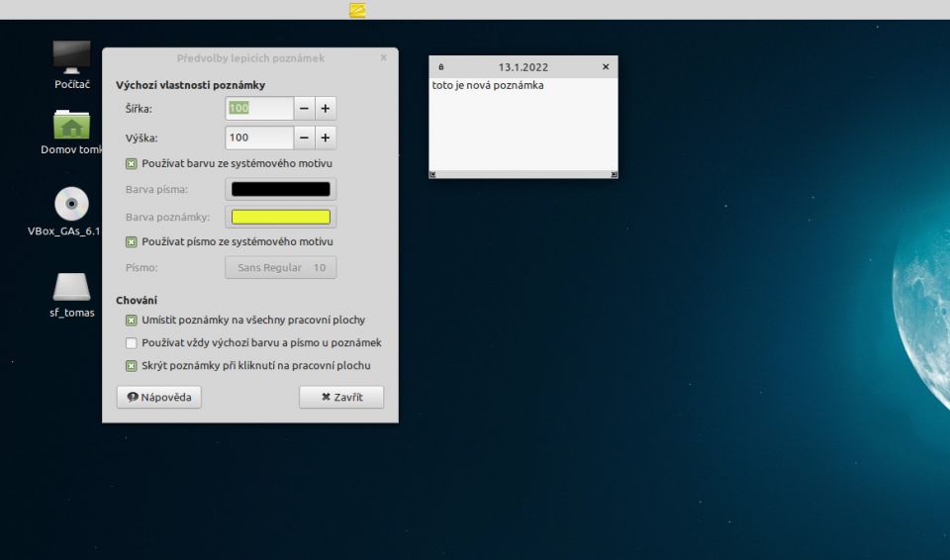
Task: Click the 'Výchozí vlastnosti poznámky' heading
Action: [x=190, y=85]
